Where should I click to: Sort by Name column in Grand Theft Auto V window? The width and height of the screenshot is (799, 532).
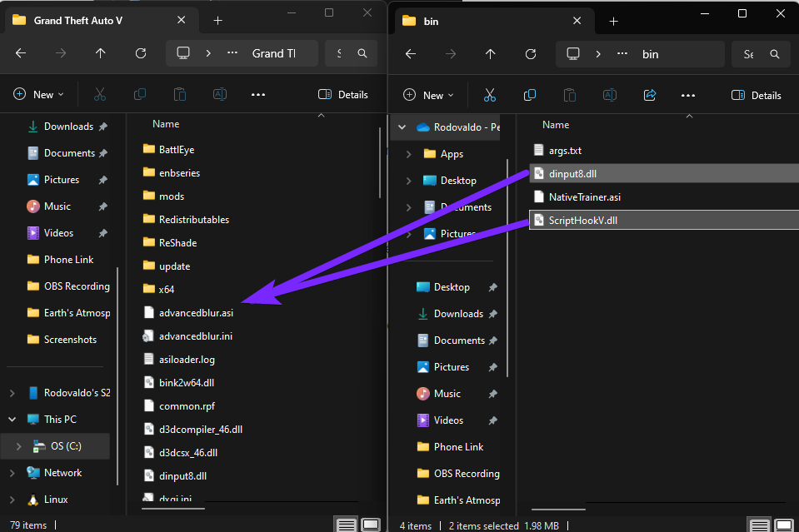click(x=166, y=124)
